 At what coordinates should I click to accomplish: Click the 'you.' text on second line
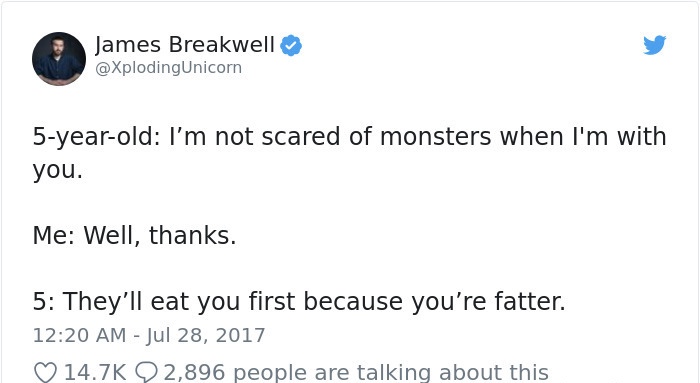[x=58, y=171]
